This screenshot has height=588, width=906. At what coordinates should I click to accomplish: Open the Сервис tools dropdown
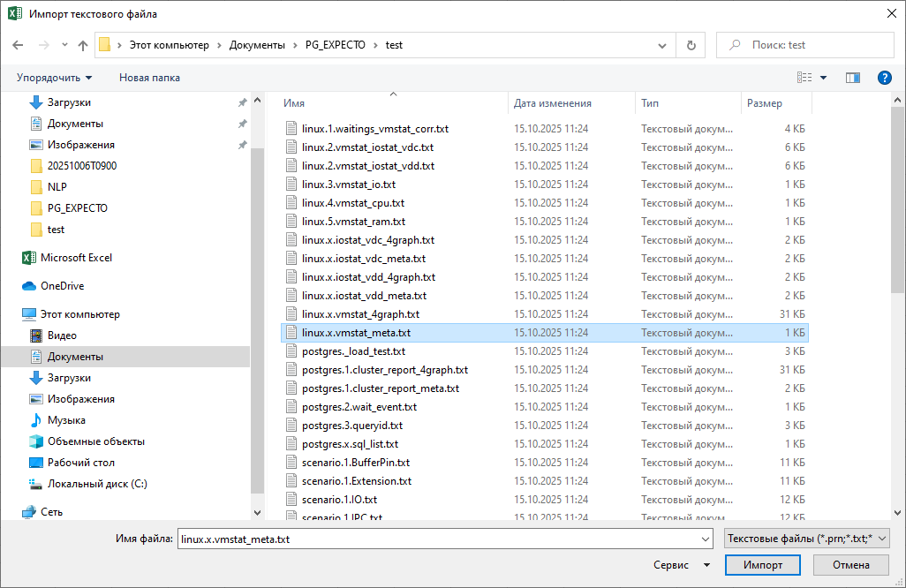pos(681,565)
